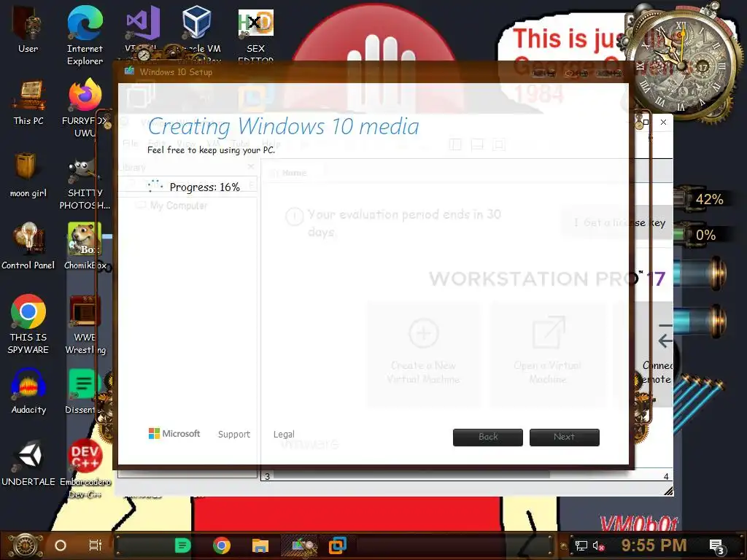Screen dimensions: 747x560
Task: Click the Next button in Setup
Action: 565,437
